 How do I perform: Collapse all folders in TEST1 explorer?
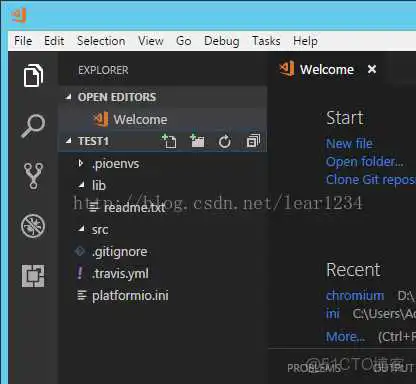[x=253, y=141]
